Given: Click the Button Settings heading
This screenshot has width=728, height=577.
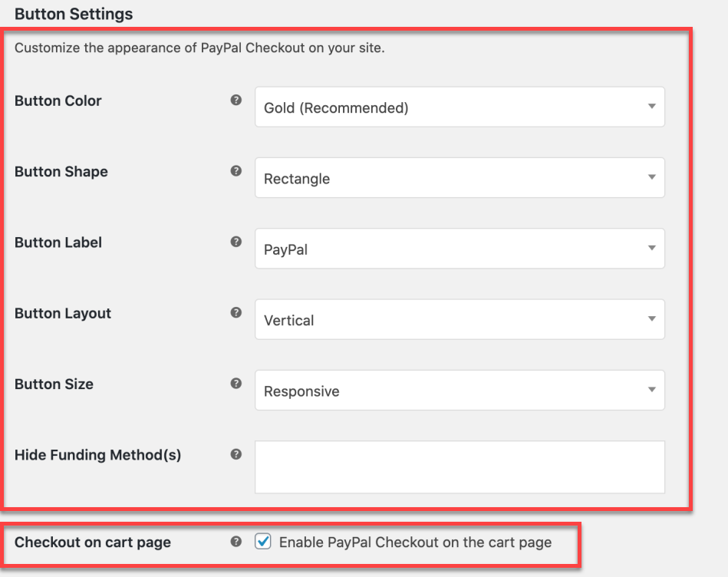Looking at the screenshot, I should [74, 14].
